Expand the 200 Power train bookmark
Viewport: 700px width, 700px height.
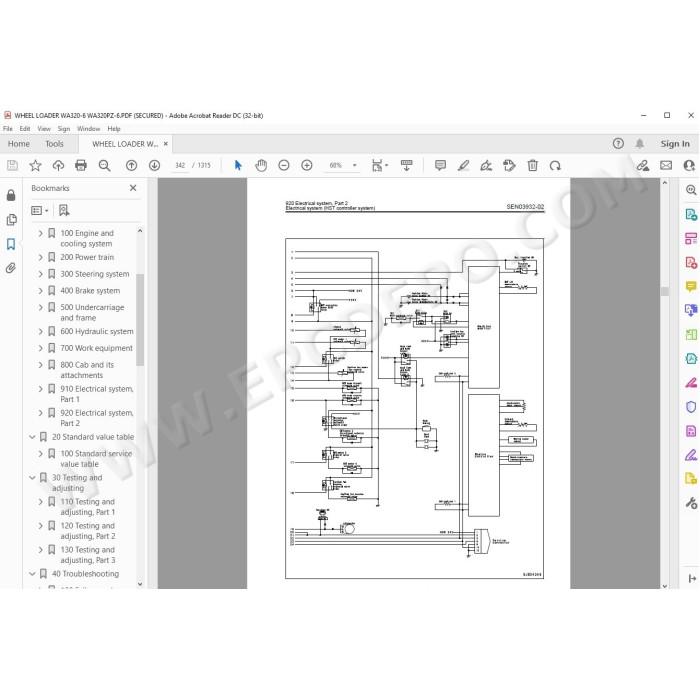(41, 258)
